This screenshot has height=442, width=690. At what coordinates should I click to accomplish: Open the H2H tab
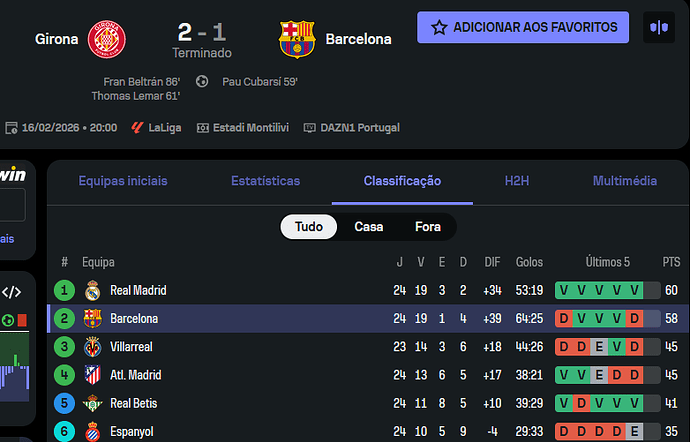coord(517,181)
